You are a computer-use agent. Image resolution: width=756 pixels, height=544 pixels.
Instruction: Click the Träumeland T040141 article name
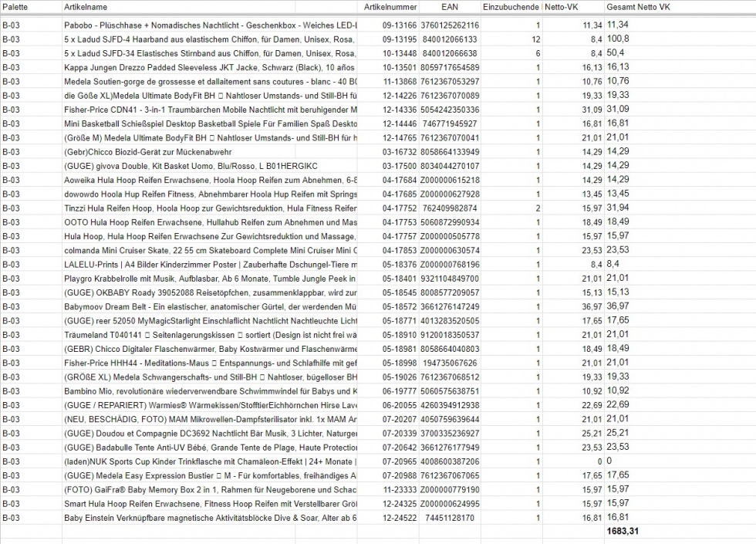[x=210, y=335]
